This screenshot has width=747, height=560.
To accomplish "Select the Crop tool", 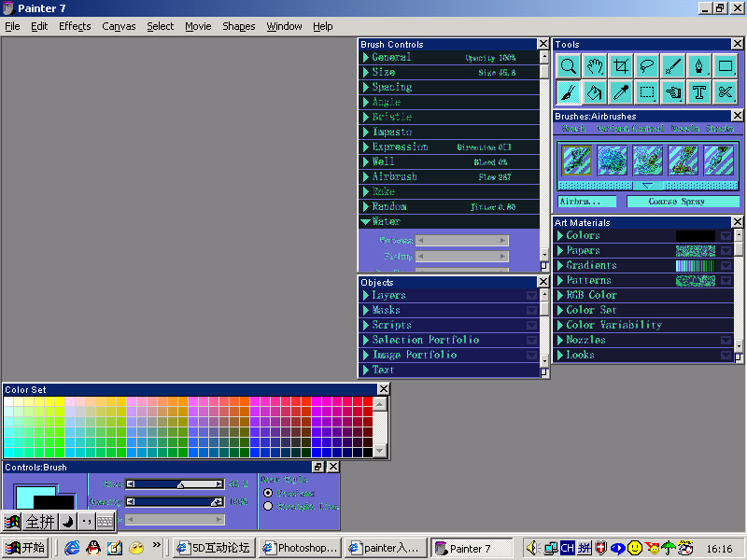I will click(x=620, y=66).
